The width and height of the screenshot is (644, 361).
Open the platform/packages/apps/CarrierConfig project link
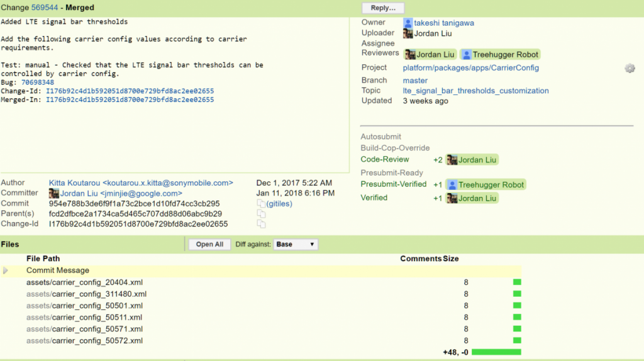pos(470,68)
